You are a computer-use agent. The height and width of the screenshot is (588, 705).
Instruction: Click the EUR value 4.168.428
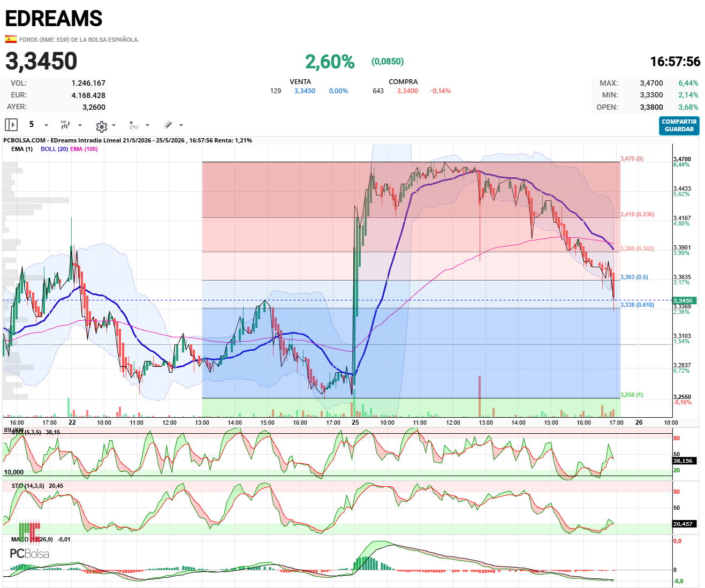pos(88,95)
